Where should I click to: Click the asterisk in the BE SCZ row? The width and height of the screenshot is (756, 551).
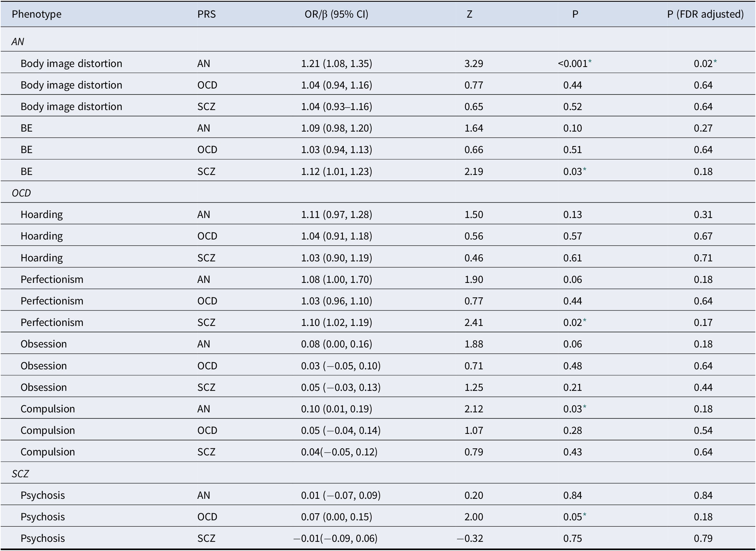click(584, 170)
